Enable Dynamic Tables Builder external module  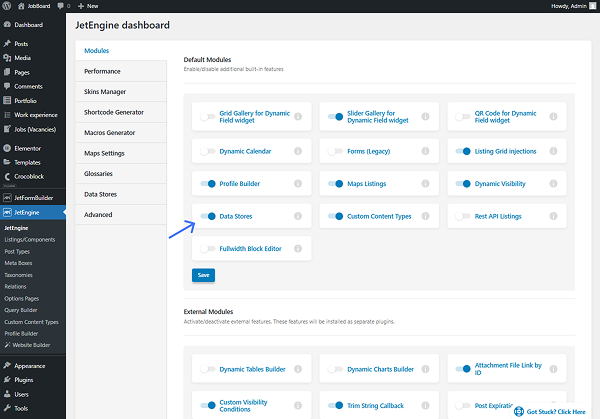pyautogui.click(x=208, y=369)
